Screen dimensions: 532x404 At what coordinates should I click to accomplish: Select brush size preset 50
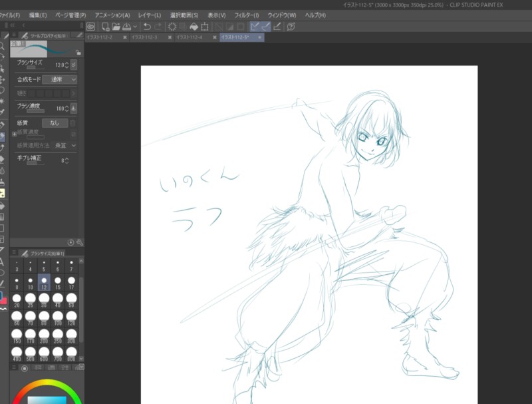click(x=72, y=301)
